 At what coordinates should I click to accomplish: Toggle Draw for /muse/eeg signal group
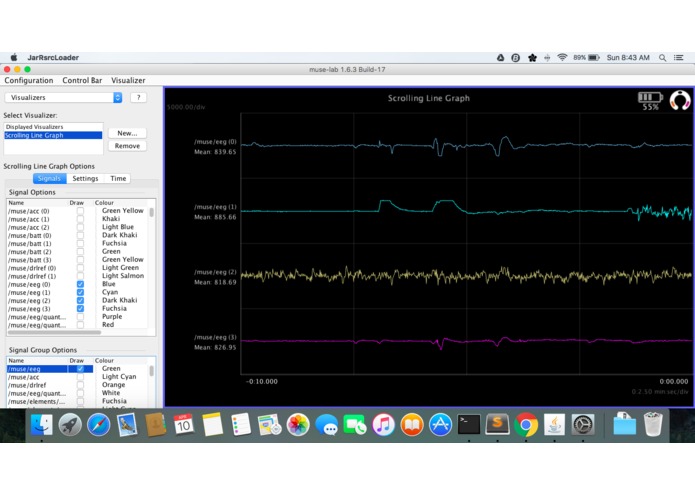[x=80, y=369]
